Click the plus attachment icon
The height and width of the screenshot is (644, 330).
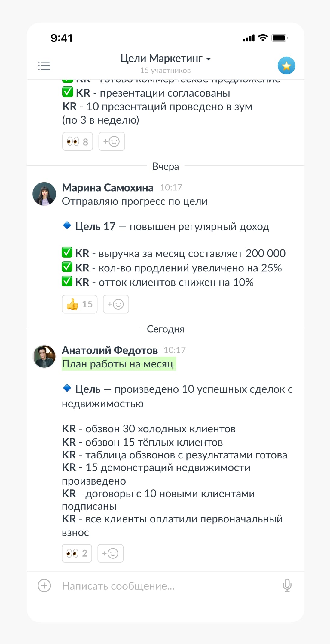pos(44,585)
